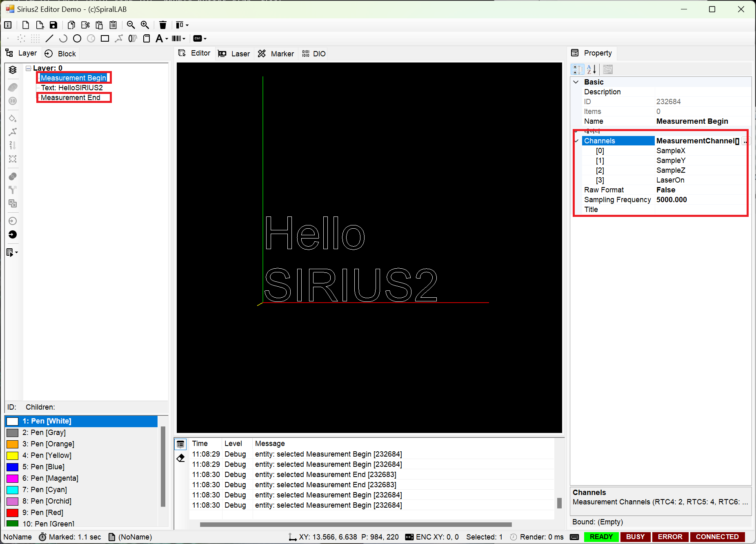This screenshot has width=756, height=544.
Task: Collapse the Basic property category
Action: coord(576,82)
